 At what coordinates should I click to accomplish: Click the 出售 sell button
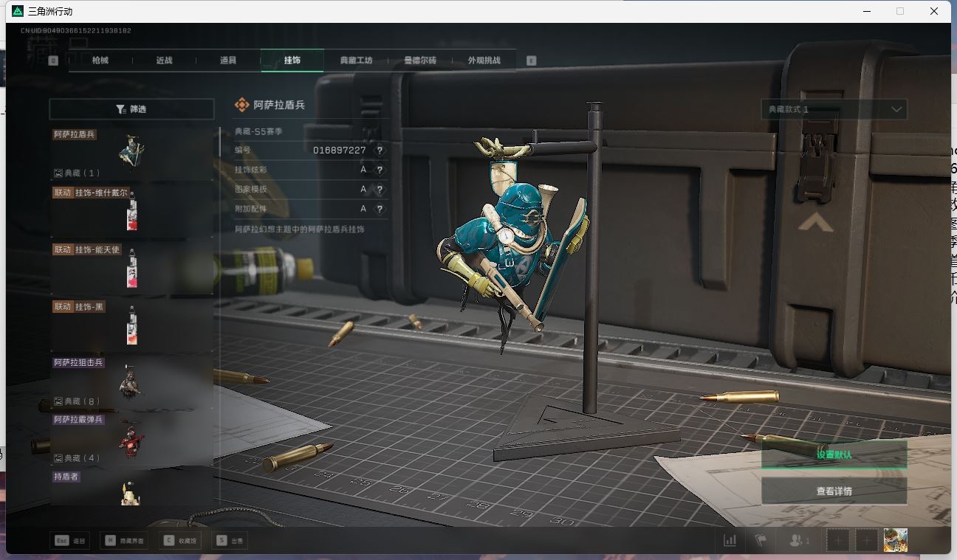click(229, 541)
